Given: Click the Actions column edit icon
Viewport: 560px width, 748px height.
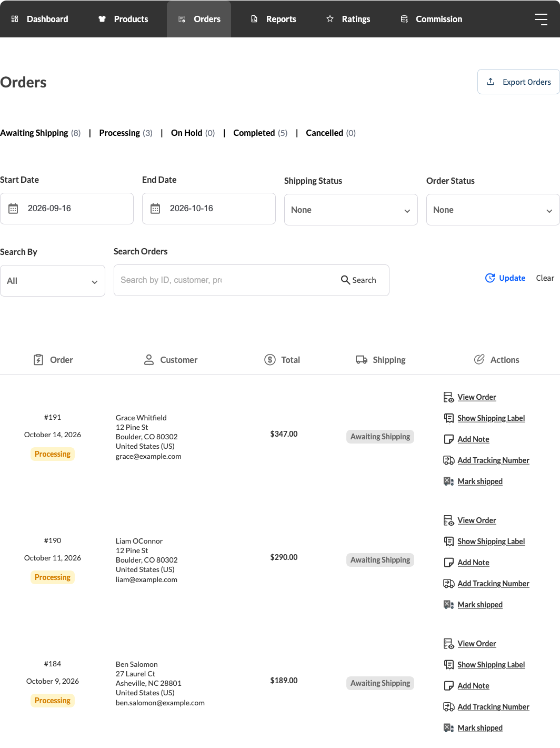Looking at the screenshot, I should coord(479,359).
